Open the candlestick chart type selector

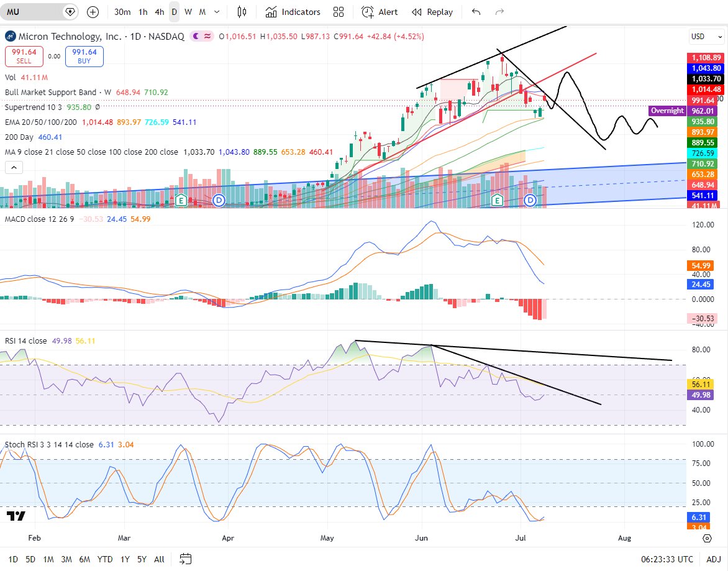click(x=242, y=12)
